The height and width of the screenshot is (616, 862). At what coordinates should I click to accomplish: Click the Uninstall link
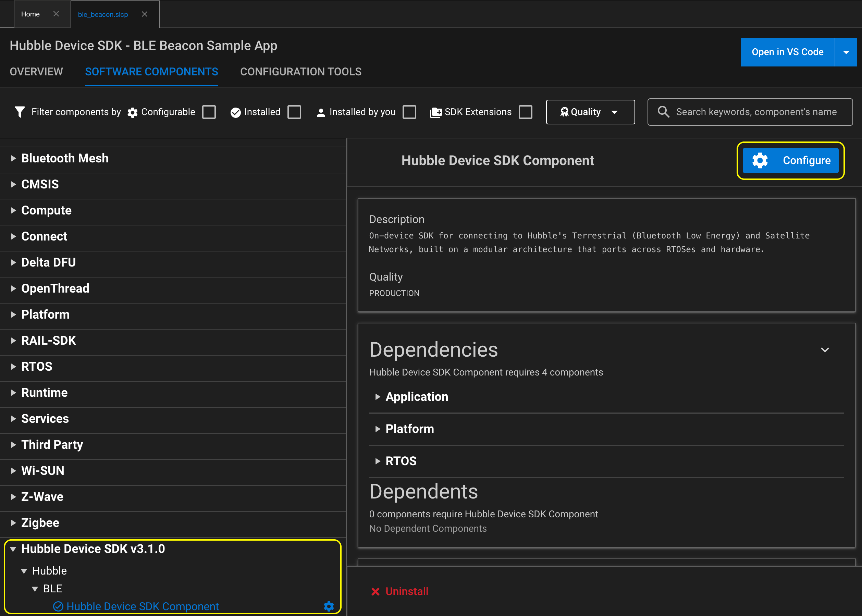point(407,591)
